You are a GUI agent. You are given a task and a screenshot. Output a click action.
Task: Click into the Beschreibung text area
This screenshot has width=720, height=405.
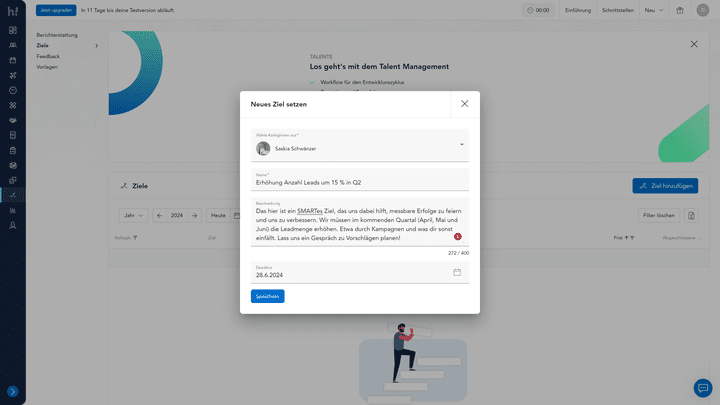tap(360, 222)
